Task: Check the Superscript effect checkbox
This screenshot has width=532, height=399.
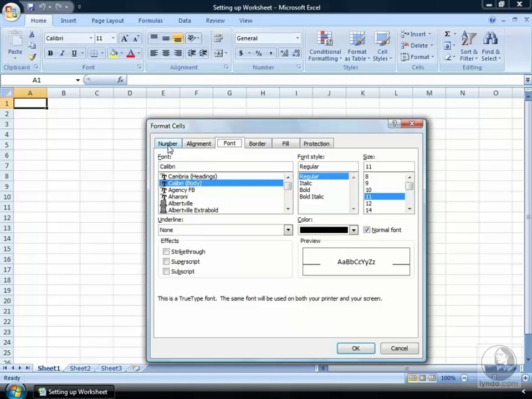Action: tap(166, 261)
